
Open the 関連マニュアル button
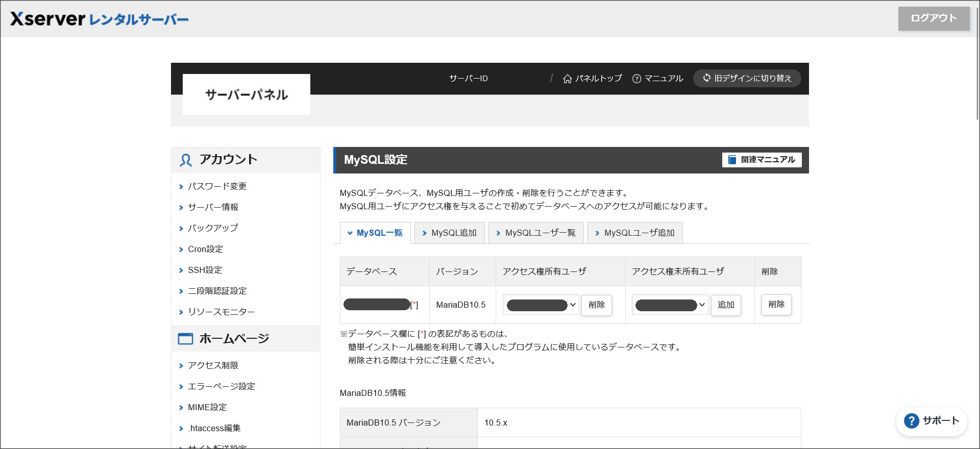pyautogui.click(x=762, y=160)
